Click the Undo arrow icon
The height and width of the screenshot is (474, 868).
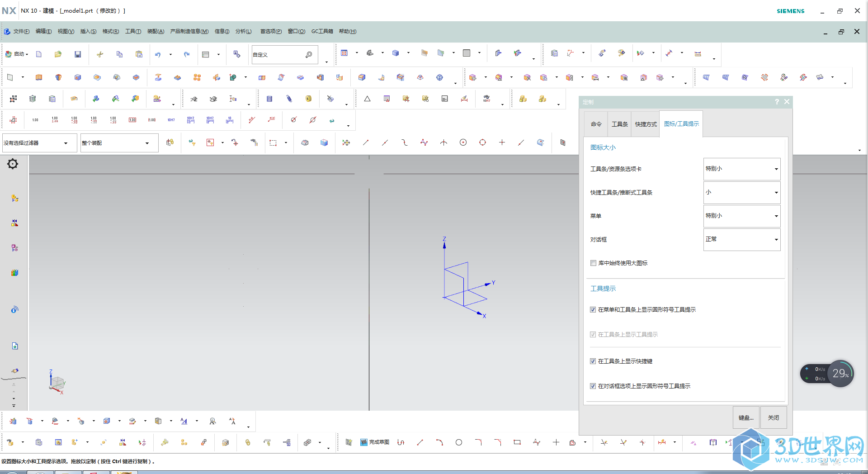pos(158,54)
